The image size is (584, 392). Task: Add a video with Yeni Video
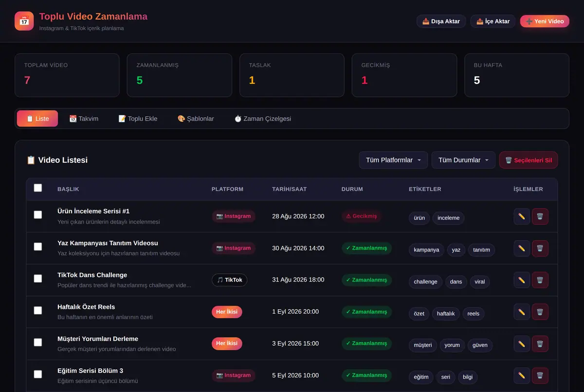tap(545, 21)
